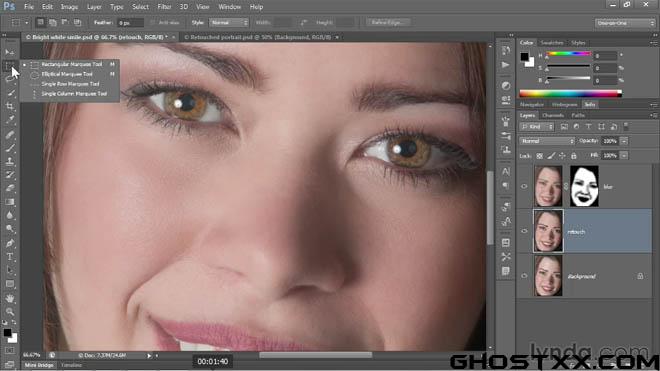Open the tool preset picker arrow
This screenshot has width=660, height=371.
(26, 23)
